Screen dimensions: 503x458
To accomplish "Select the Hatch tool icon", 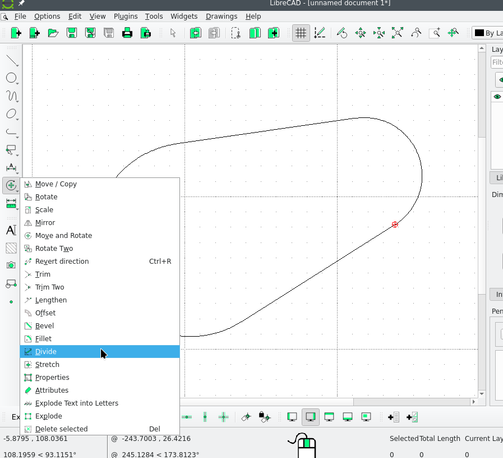I will pyautogui.click(x=11, y=248).
